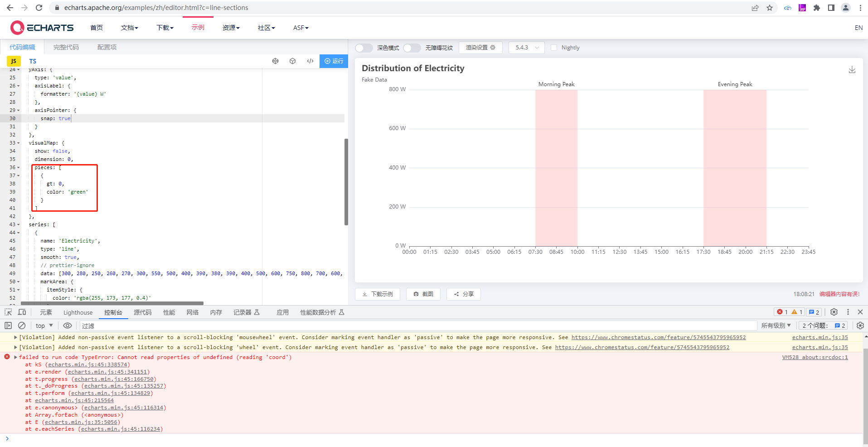Switch to the 完整代码 tab
This screenshot has height=447, width=868.
pyautogui.click(x=66, y=47)
